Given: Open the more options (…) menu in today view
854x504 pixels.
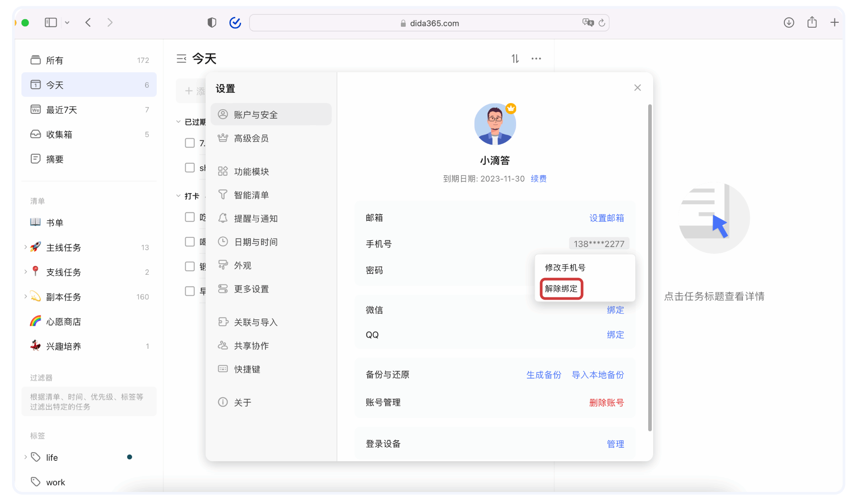Looking at the screenshot, I should pyautogui.click(x=536, y=58).
